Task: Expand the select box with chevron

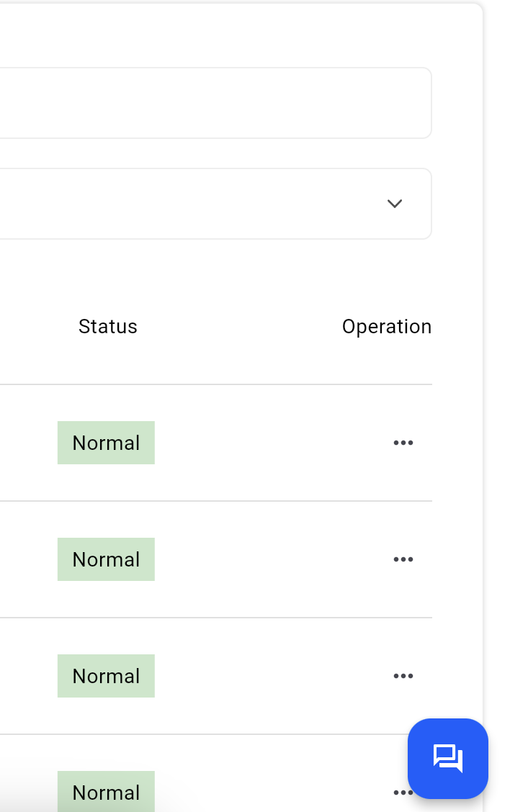Action: 215,204
